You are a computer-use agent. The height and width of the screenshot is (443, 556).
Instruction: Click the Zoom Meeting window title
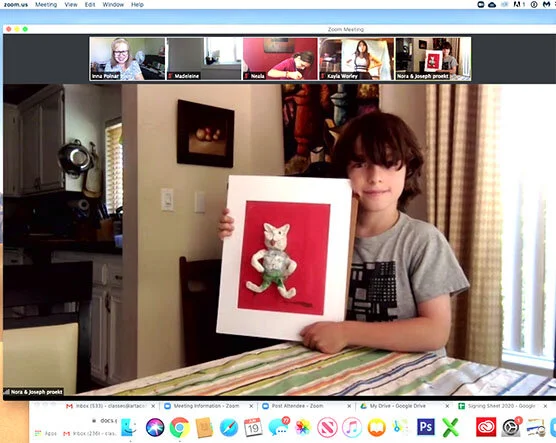coord(346,29)
